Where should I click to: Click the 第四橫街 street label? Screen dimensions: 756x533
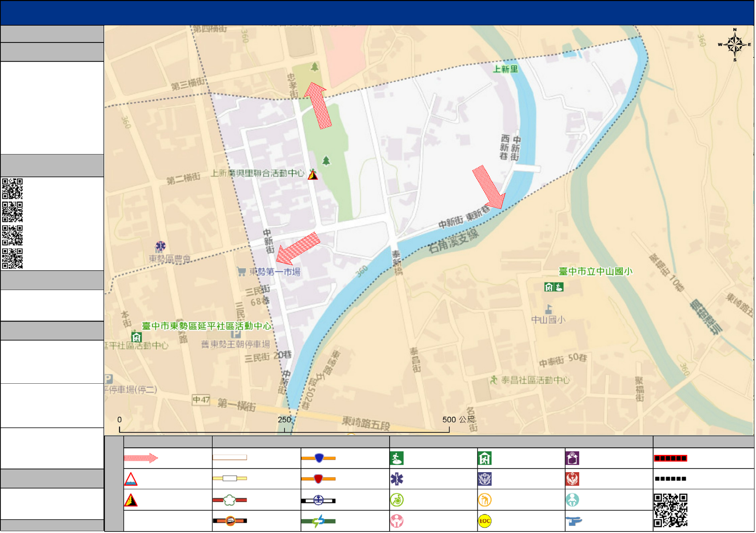tap(210, 29)
